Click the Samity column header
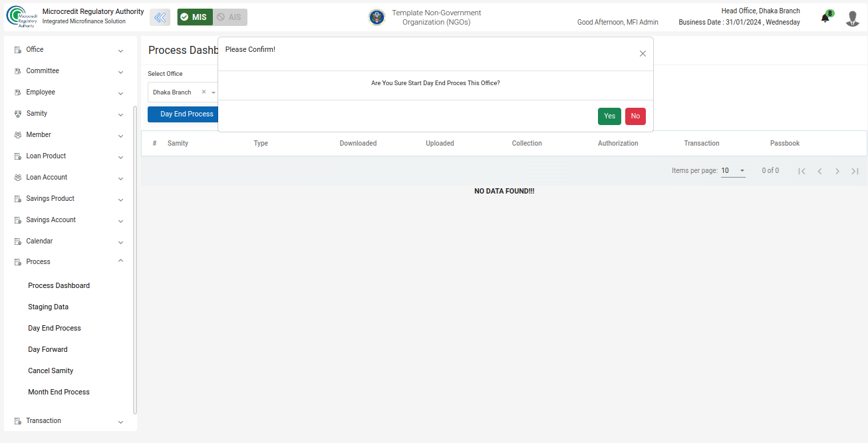The height and width of the screenshot is (443, 868). point(178,144)
